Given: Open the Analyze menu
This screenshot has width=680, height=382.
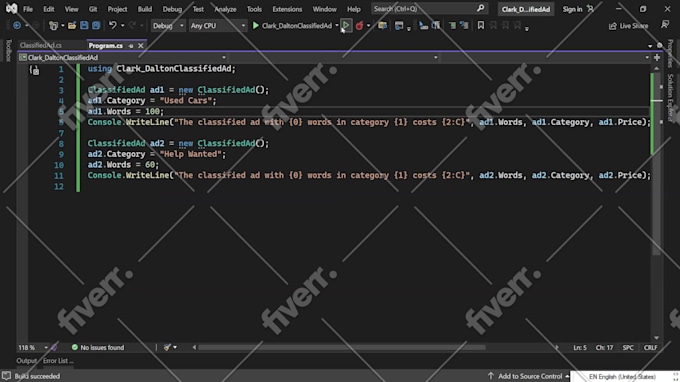Looking at the screenshot, I should [225, 9].
